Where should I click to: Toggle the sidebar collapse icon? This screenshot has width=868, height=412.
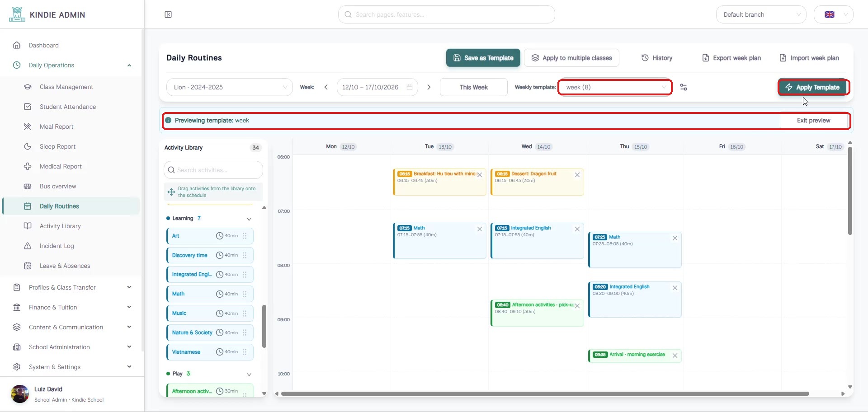pyautogui.click(x=168, y=14)
